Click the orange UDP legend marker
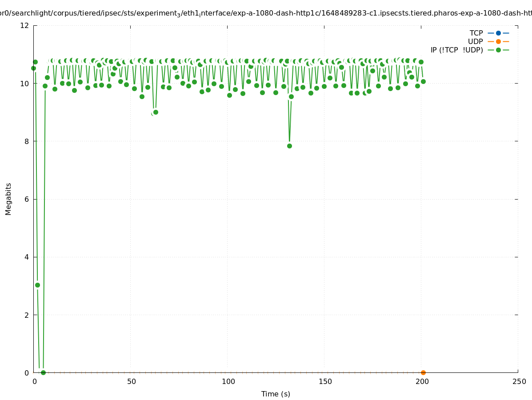 (x=498, y=41)
